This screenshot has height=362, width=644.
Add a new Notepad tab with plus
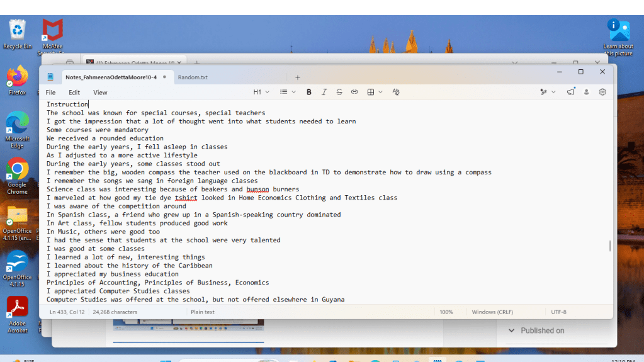click(298, 77)
